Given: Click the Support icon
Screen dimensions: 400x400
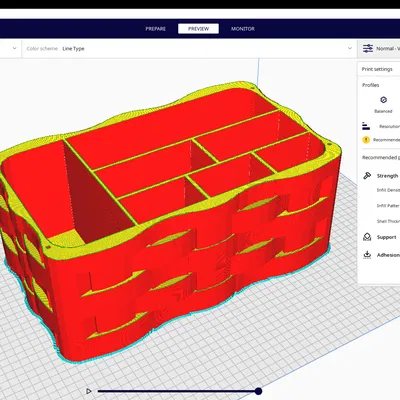Looking at the screenshot, I should tap(367, 237).
